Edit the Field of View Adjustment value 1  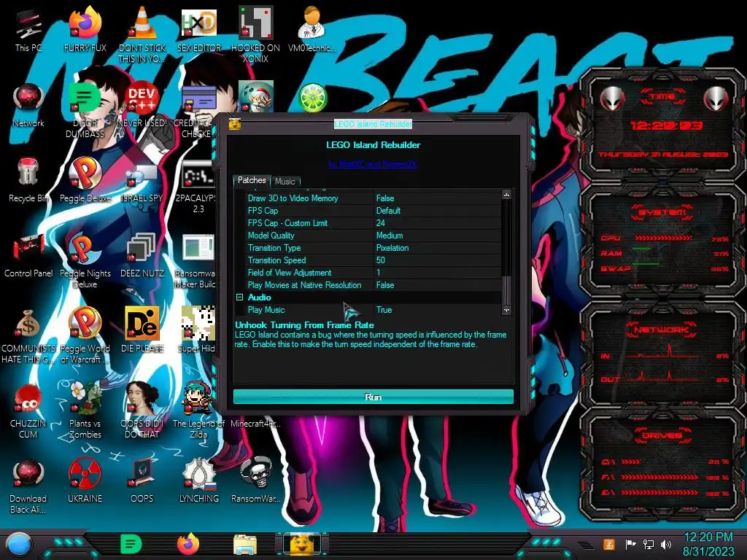[x=438, y=273]
